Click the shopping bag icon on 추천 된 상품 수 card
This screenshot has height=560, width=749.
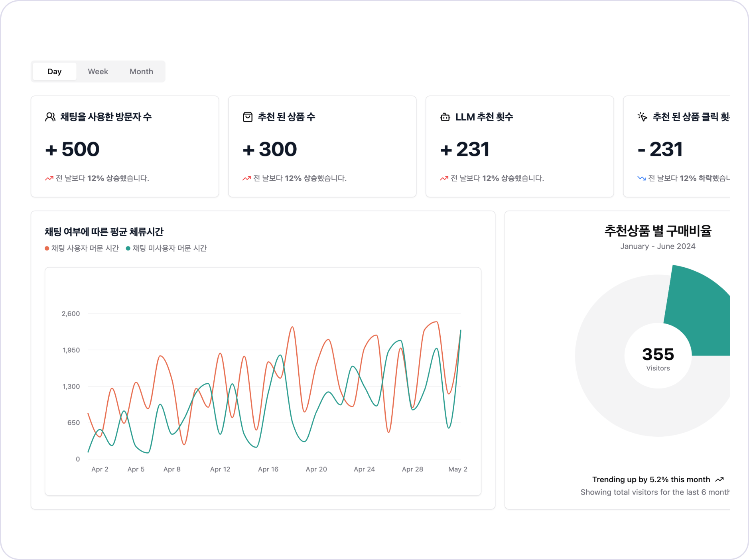pyautogui.click(x=247, y=117)
